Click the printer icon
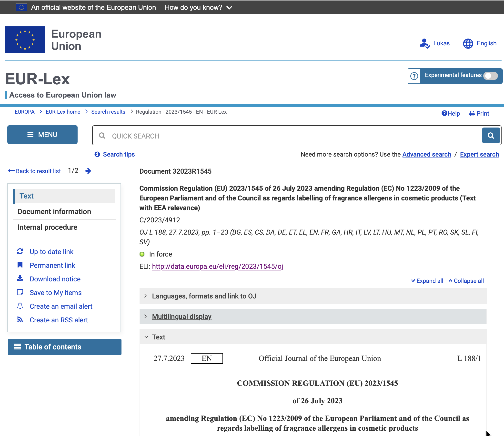 tap(472, 114)
